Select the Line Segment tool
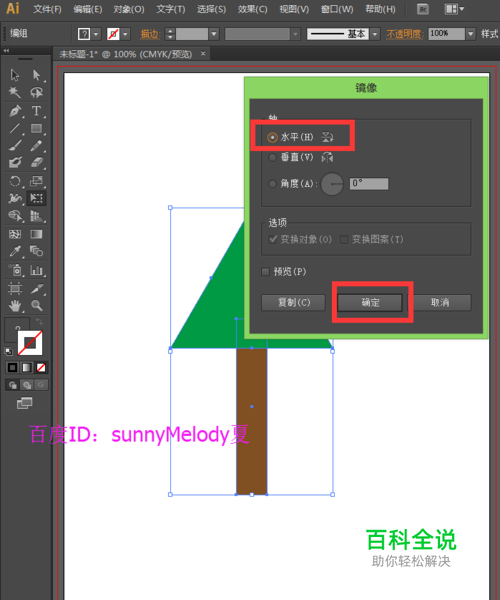The image size is (500, 600). click(15, 128)
